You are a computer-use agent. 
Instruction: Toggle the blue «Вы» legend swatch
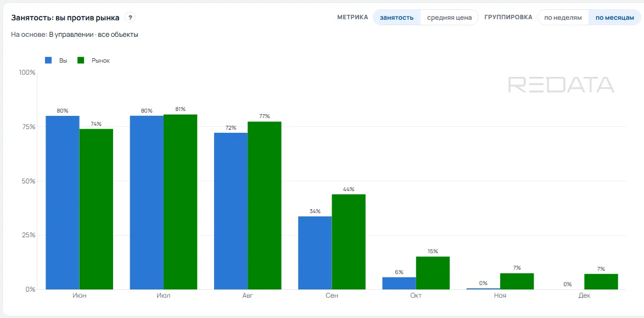click(48, 60)
